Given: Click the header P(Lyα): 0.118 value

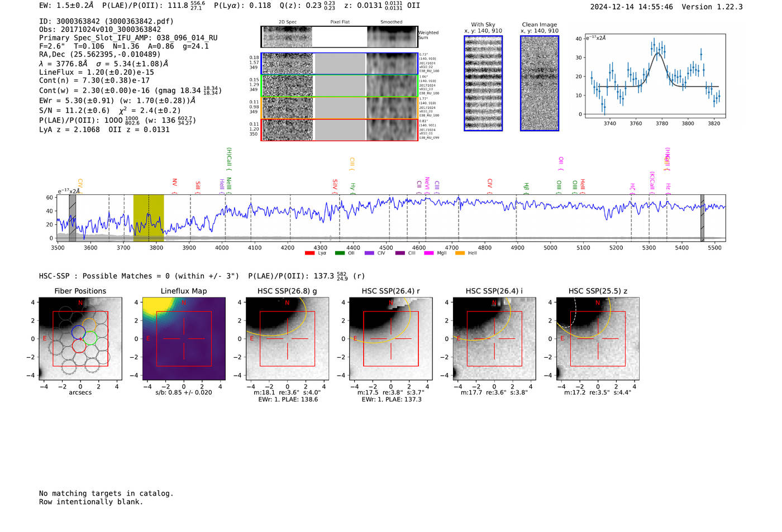Looking at the screenshot, I should coord(242,6).
